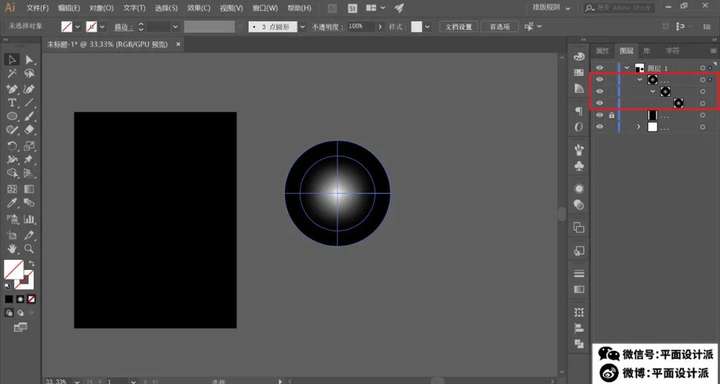Viewport: 720px width, 384px height.
Task: Choose the Puppet Warp pin tool
Action: pyautogui.click(x=29, y=160)
